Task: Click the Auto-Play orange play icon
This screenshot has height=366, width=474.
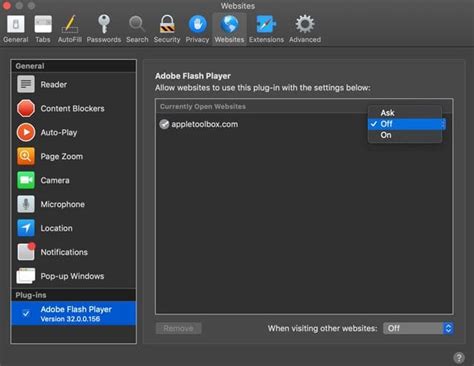Action: point(26,132)
